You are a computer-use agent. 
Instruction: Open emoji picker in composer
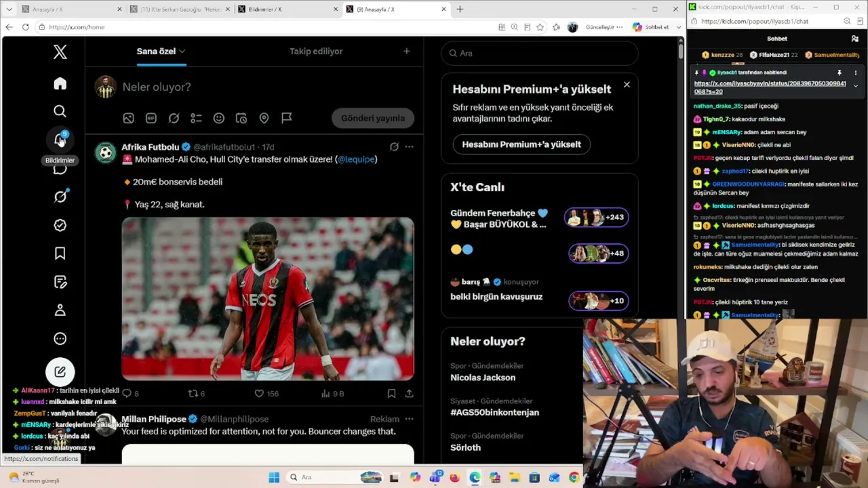218,118
